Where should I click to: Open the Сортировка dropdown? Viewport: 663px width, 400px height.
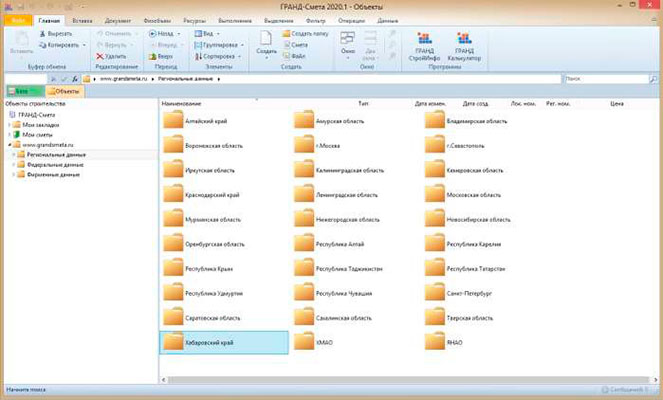[214, 57]
